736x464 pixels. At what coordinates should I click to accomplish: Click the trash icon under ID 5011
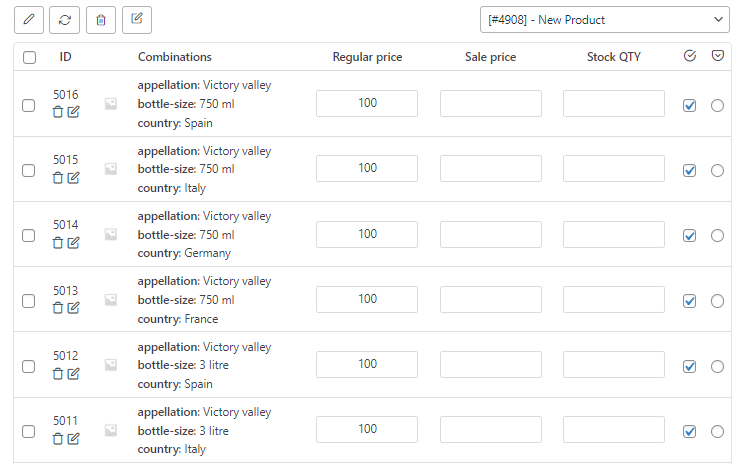tap(58, 439)
